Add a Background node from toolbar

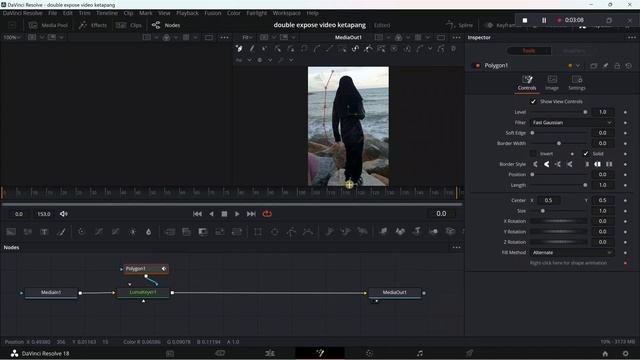11,232
